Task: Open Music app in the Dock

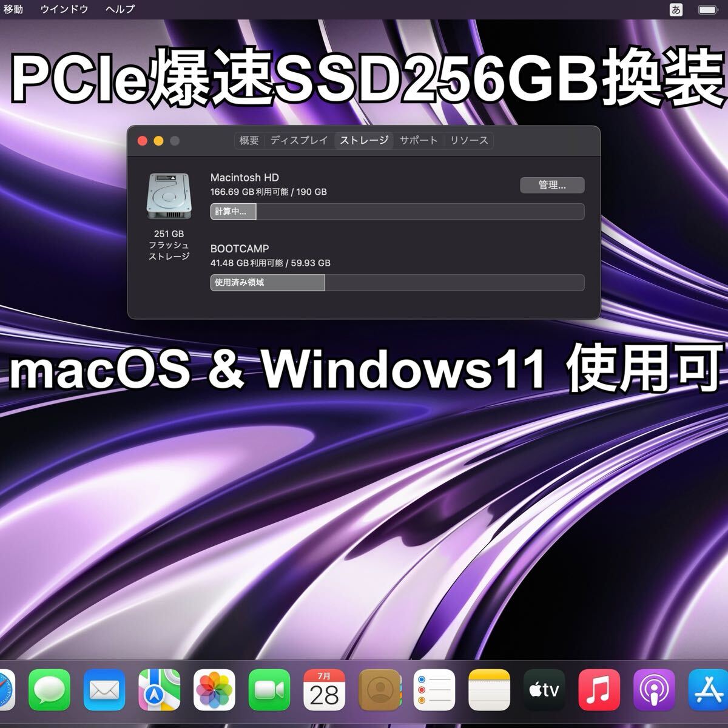Action: point(599,690)
